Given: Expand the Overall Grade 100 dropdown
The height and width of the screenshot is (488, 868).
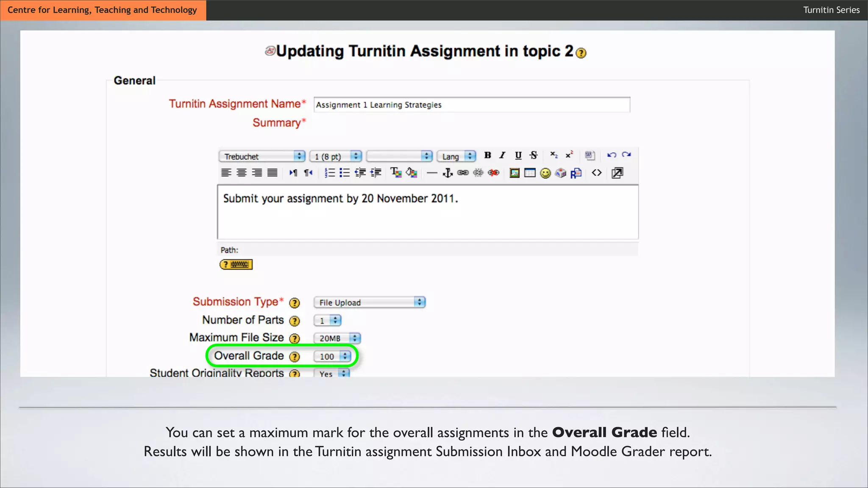Looking at the screenshot, I should tap(333, 356).
